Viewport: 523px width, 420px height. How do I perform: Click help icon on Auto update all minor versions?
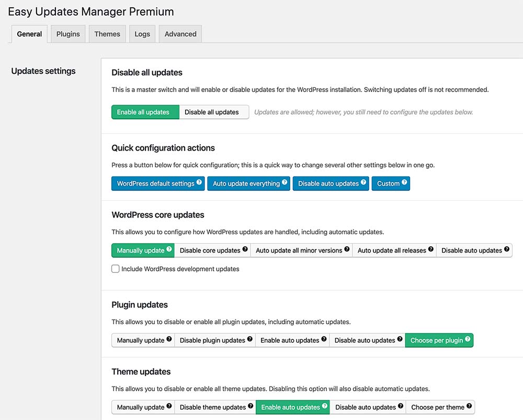coord(347,249)
